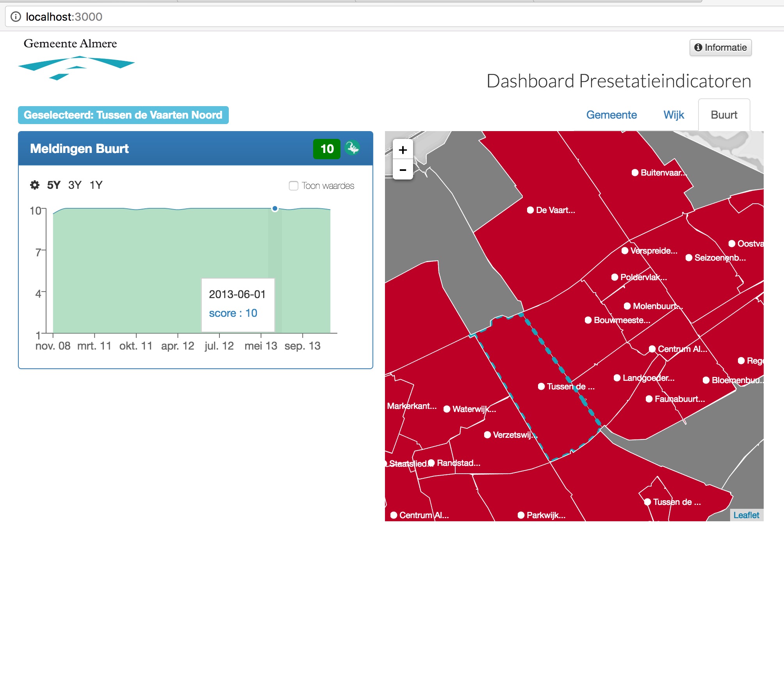Click the Leaflet attribution link
This screenshot has height=675, width=784.
[x=746, y=515]
